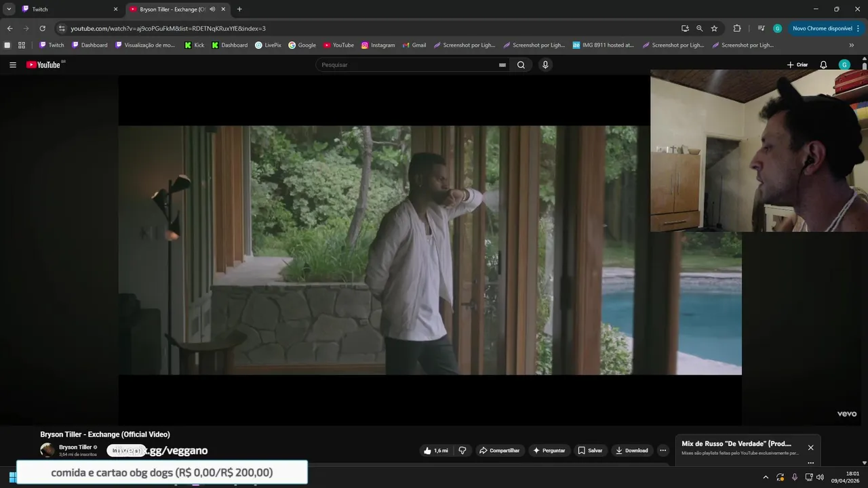Click the Download button

[x=631, y=451]
